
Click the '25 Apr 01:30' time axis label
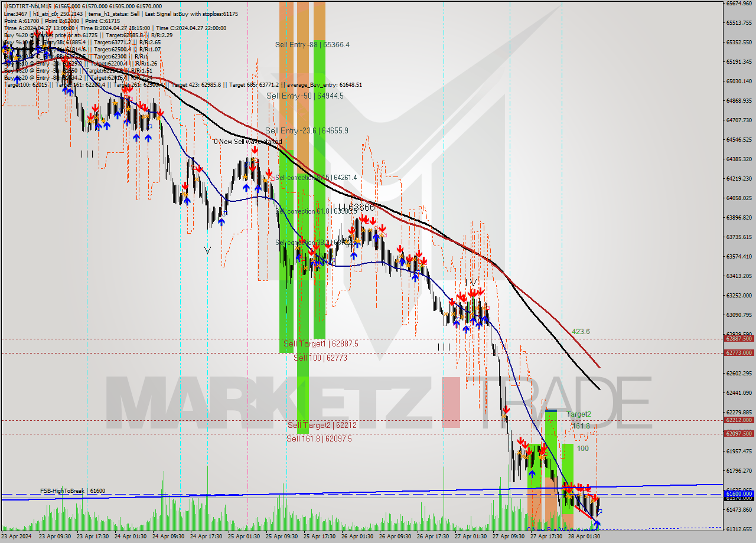pos(244,537)
